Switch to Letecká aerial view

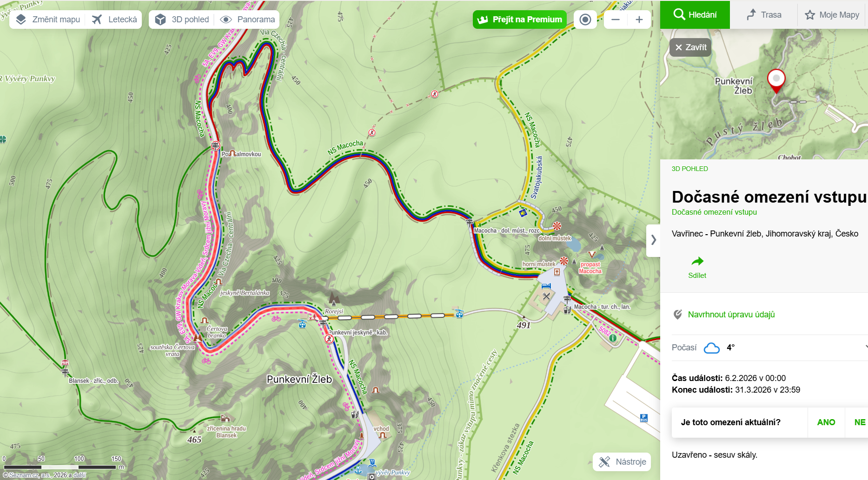pyautogui.click(x=114, y=20)
